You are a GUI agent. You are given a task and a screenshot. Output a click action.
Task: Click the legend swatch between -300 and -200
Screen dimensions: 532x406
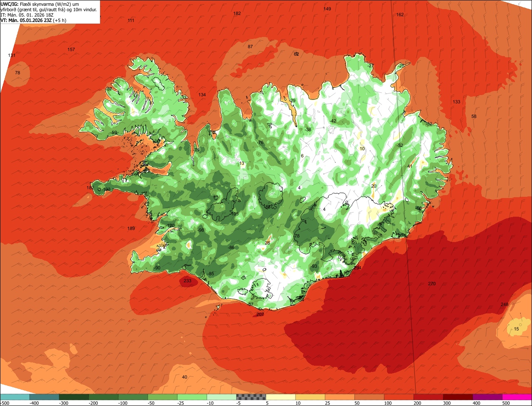pos(74,397)
